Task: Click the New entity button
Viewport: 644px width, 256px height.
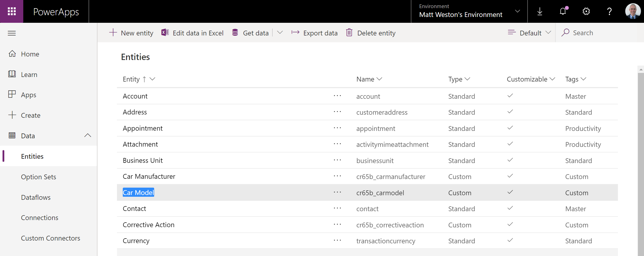Action: point(131,33)
